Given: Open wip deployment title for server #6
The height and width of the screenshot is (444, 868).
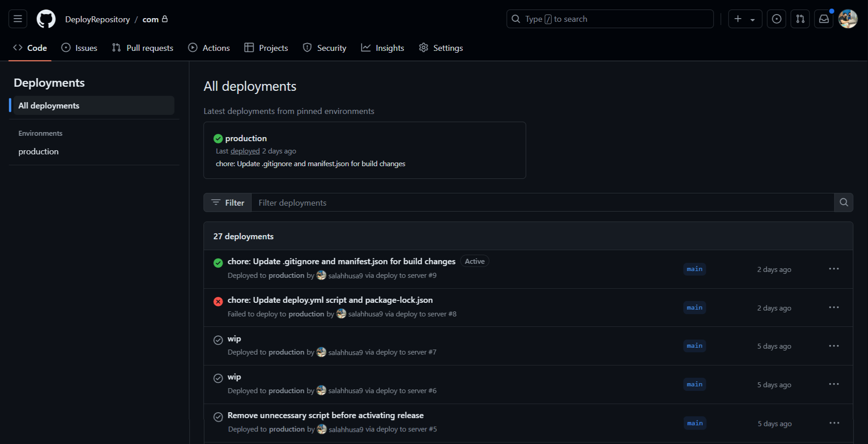Looking at the screenshot, I should pos(234,377).
